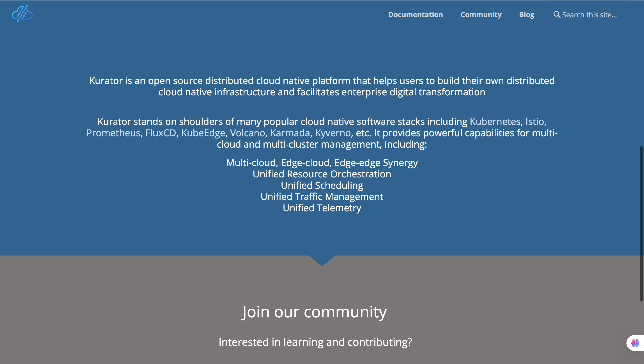
Task: Follow the Kyverno link
Action: pyautogui.click(x=333, y=133)
